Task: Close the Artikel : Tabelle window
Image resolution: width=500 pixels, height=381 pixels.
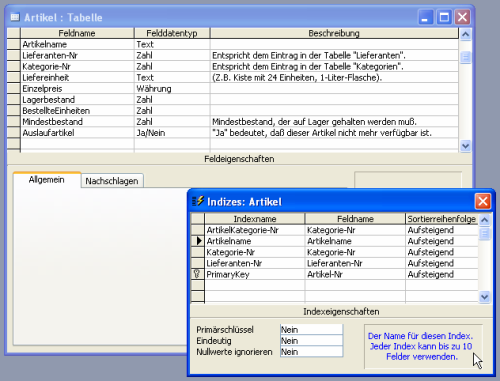Action: click(x=463, y=17)
